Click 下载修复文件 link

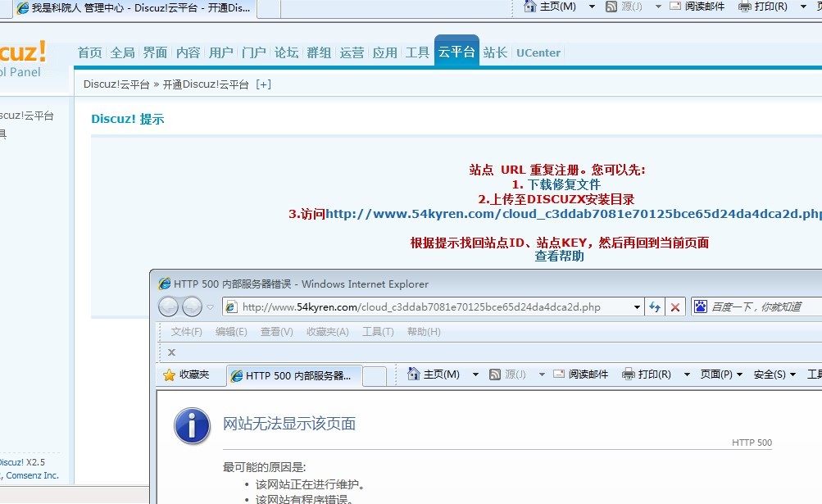[564, 184]
